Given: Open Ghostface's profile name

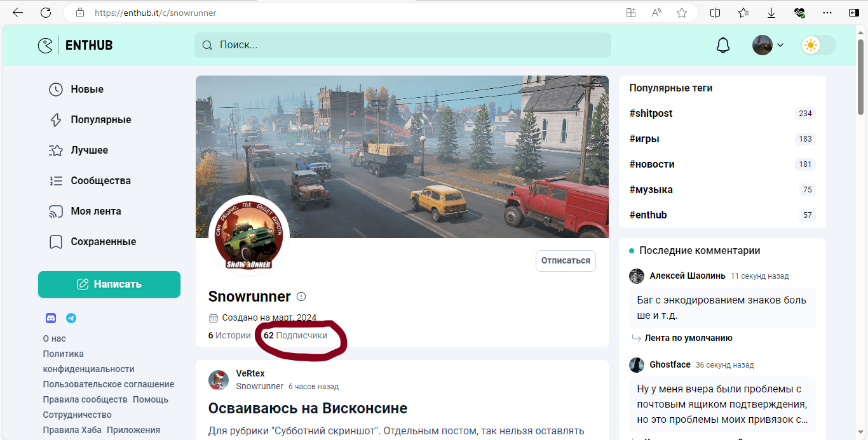Looking at the screenshot, I should point(670,364).
